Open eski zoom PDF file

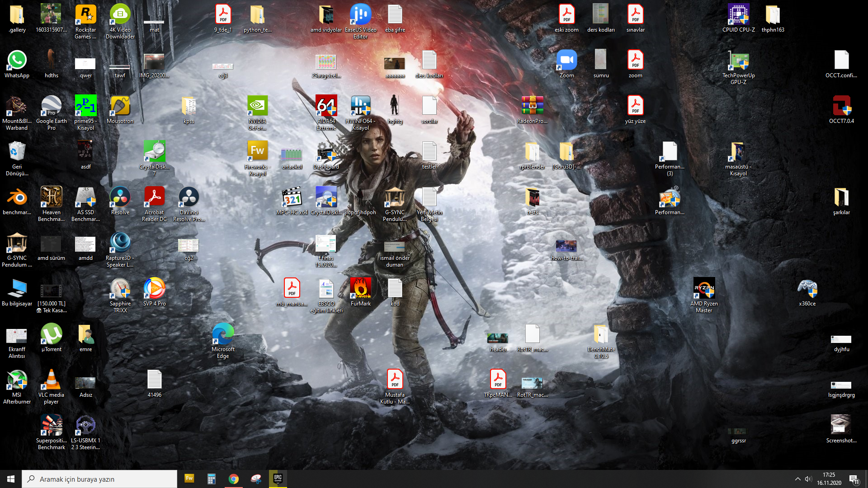tap(566, 19)
